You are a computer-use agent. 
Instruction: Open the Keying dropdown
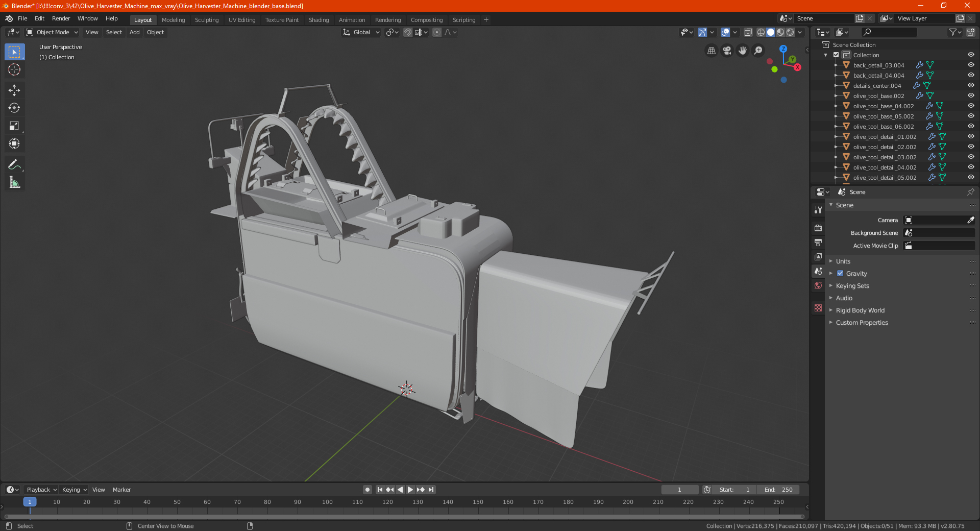tap(74, 490)
